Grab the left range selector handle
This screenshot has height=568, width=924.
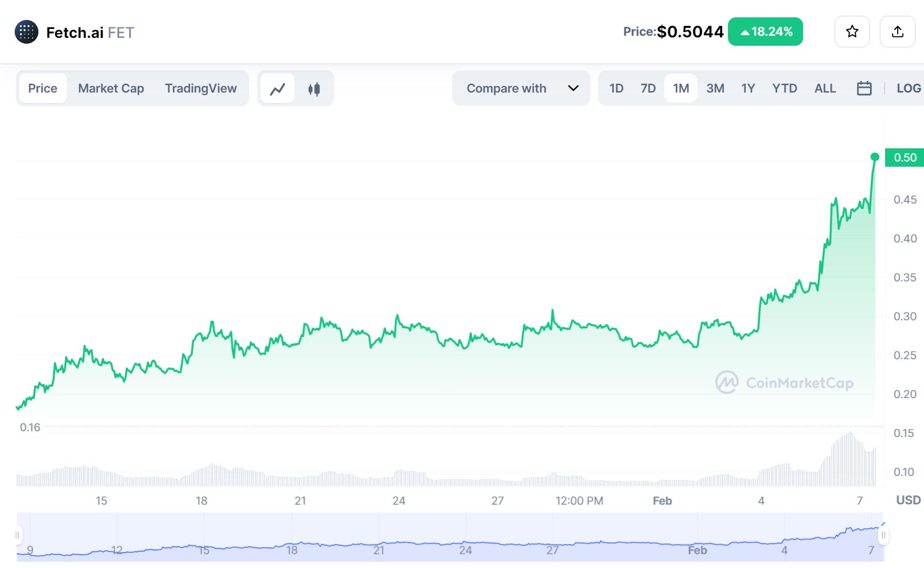click(17, 535)
